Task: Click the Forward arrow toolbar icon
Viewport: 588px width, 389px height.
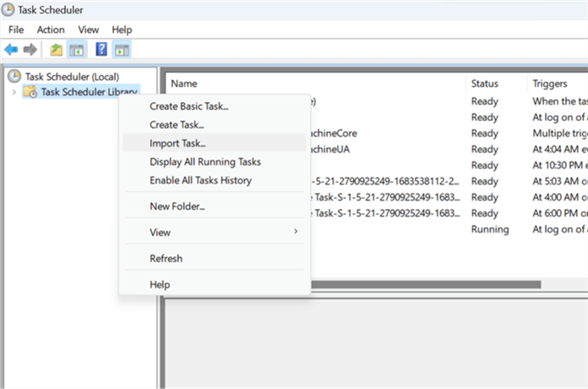Action: pos(30,50)
